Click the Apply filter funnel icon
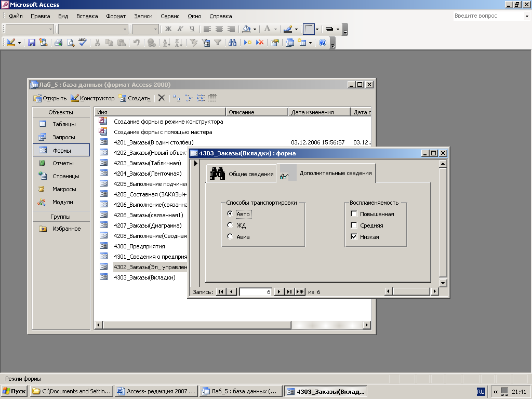This screenshot has height=399, width=532. click(x=218, y=43)
